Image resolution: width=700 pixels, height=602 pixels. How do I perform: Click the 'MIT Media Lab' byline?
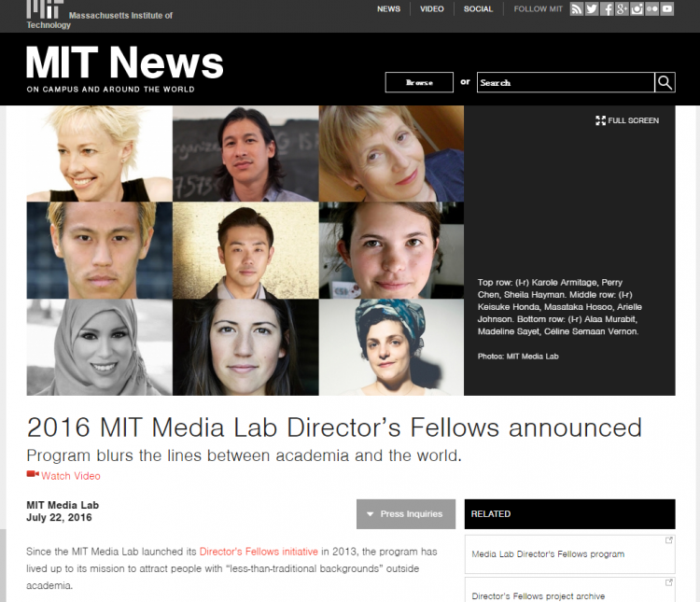[63, 505]
